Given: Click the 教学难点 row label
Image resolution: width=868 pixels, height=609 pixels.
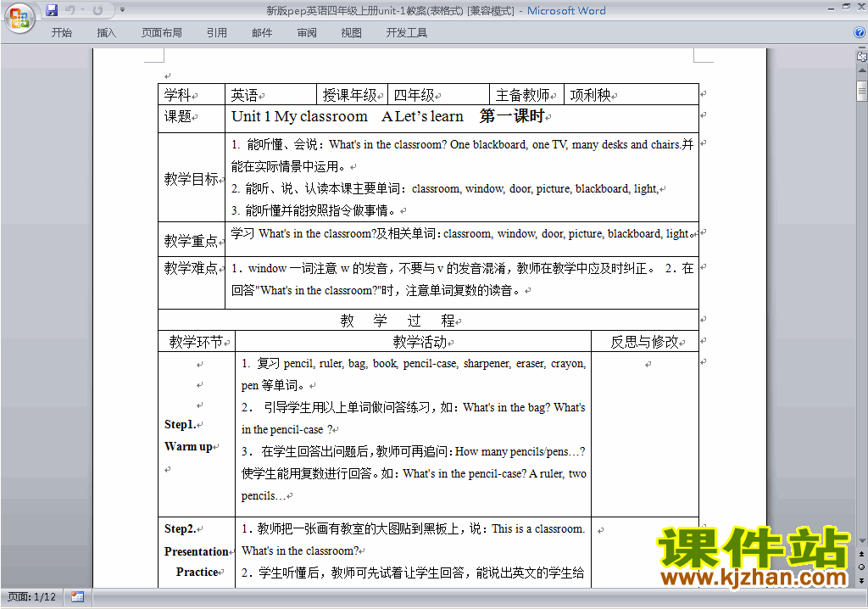Looking at the screenshot, I should coord(192,268).
